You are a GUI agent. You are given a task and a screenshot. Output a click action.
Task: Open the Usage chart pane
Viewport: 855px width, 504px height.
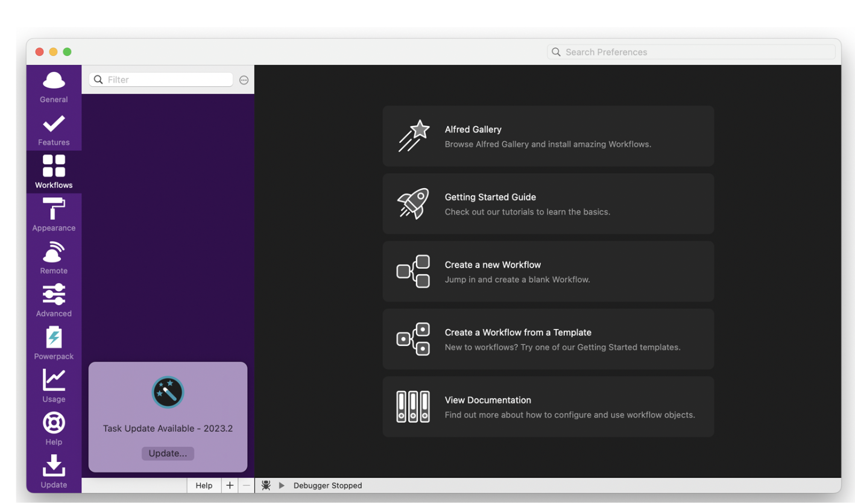point(54,386)
